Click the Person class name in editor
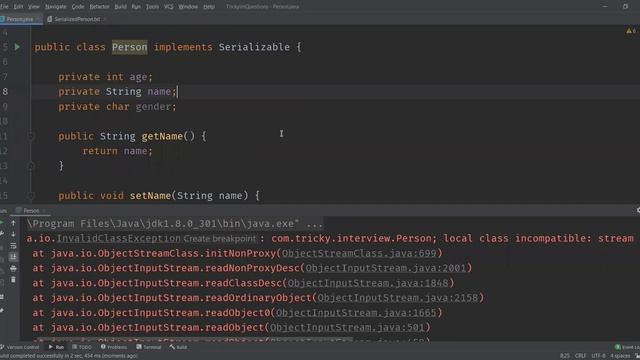The width and height of the screenshot is (640, 360). (x=129, y=47)
